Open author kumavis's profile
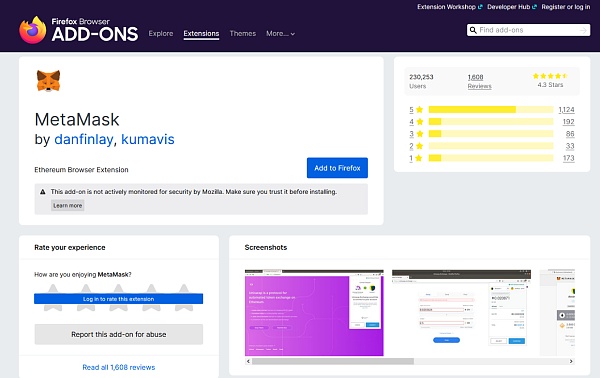Image resolution: width=600 pixels, height=378 pixels. tap(148, 139)
